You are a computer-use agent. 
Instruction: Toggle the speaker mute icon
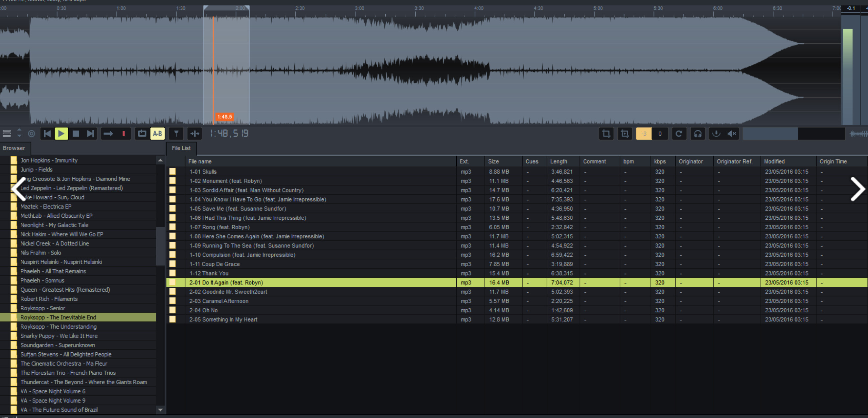point(732,134)
